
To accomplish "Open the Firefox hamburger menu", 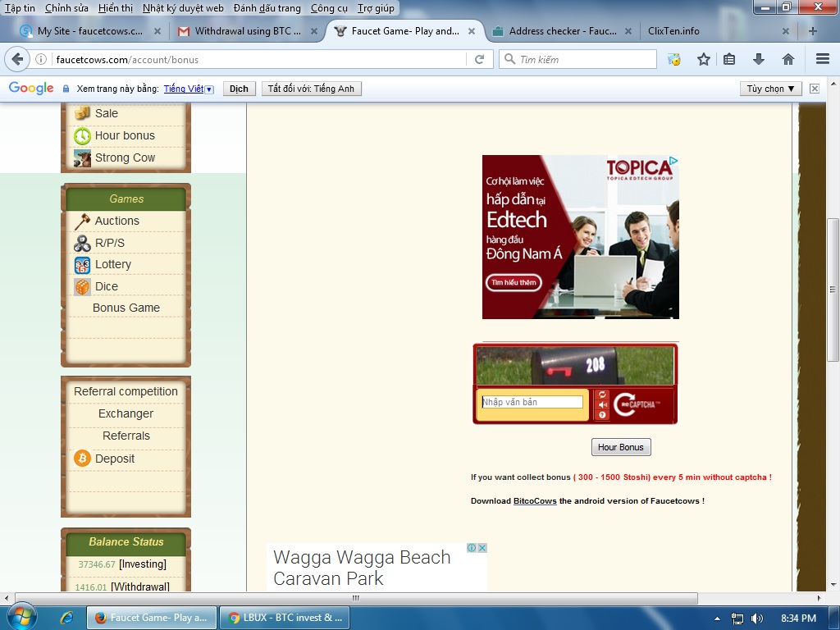I will point(823,59).
